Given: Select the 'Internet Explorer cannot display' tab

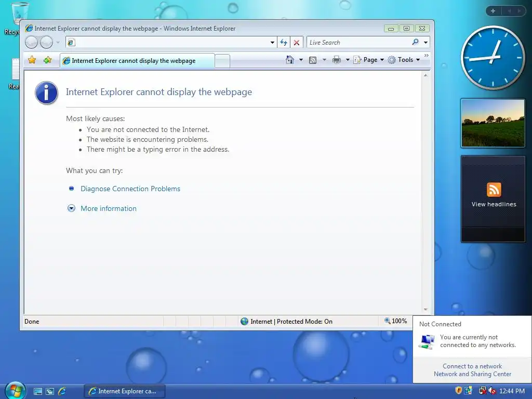Looking at the screenshot, I should click(x=137, y=61).
